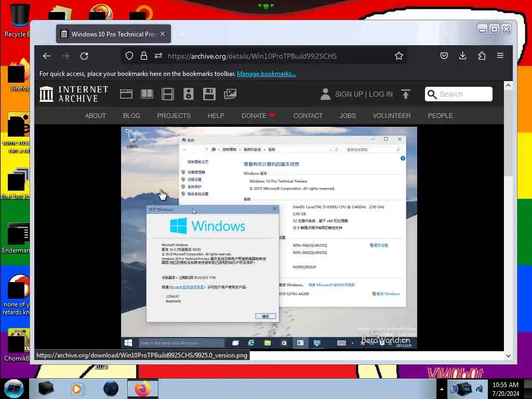This screenshot has height=399, width=532.
Task: Open the Firefox hamburger application menu
Action: coord(500,56)
